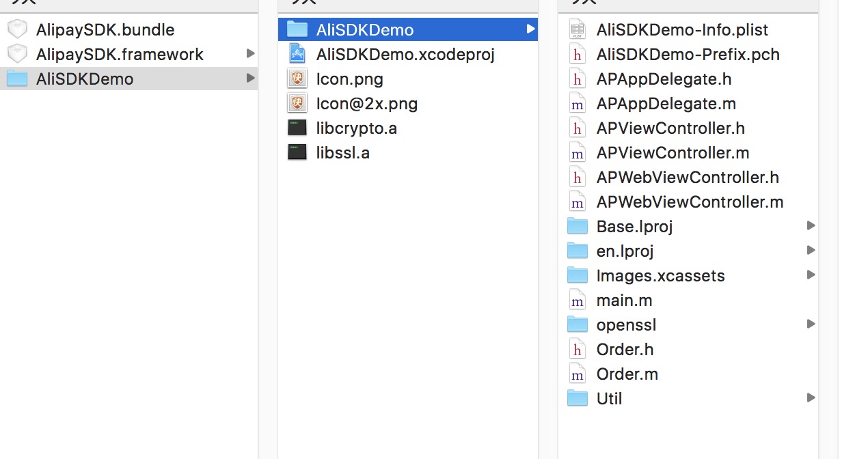Select the APWebViewController.h file name
This screenshot has width=868, height=459.
(x=688, y=178)
